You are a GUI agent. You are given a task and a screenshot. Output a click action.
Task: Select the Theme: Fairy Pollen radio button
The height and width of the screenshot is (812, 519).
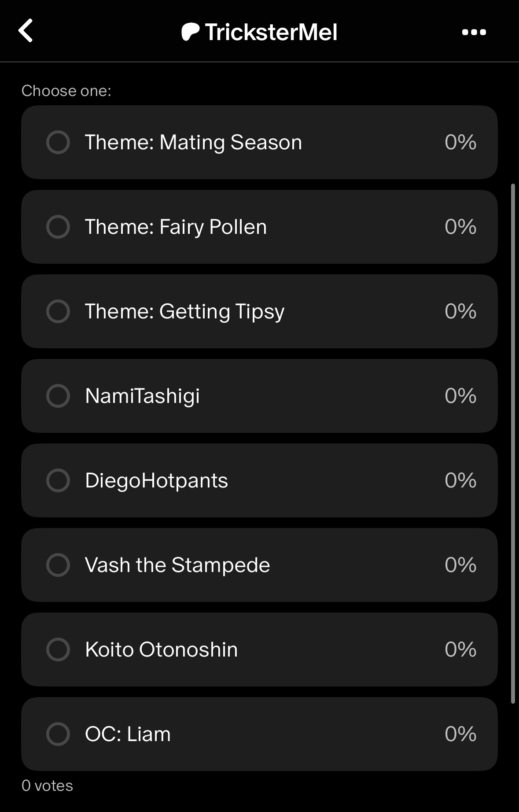(x=58, y=227)
